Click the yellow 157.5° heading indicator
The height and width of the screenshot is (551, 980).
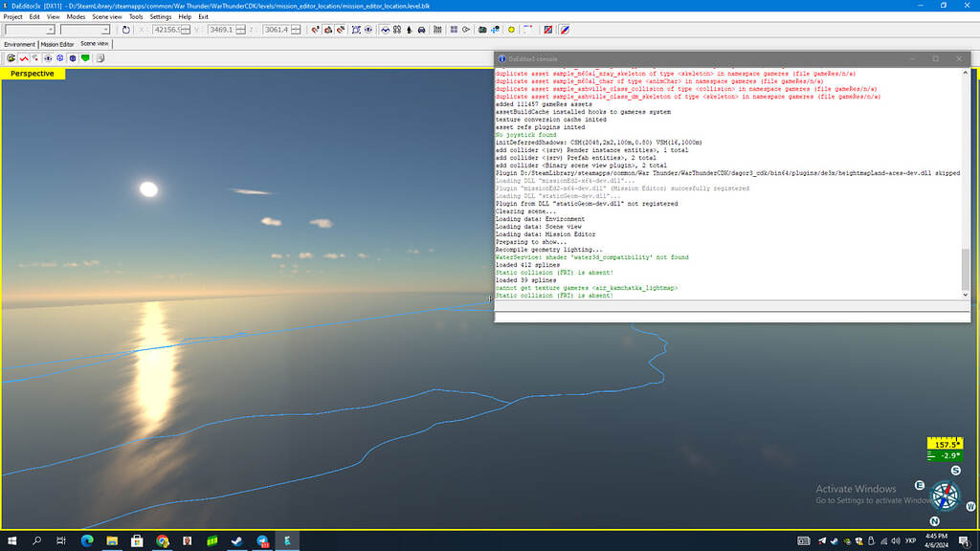point(945,444)
